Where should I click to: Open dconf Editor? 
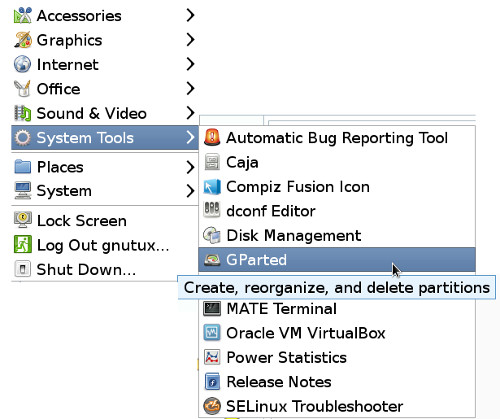pos(337,211)
